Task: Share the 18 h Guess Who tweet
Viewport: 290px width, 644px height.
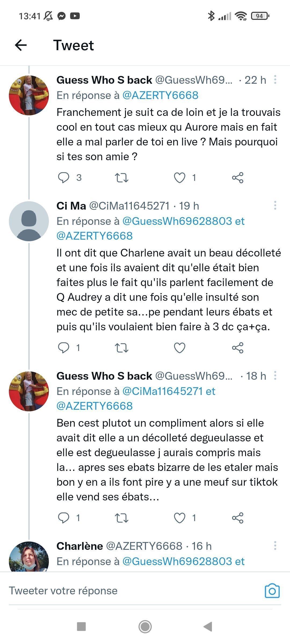Action: tap(238, 518)
